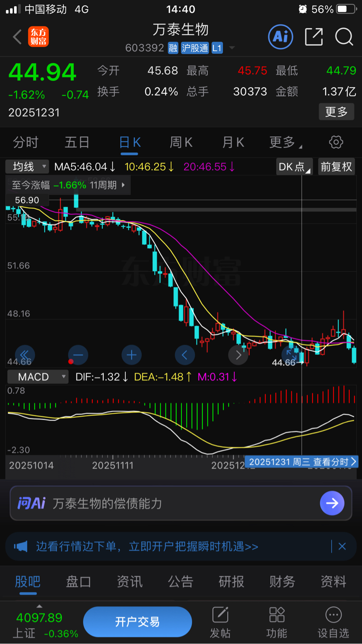Tap the 融 margin trading badge
Screen dimensions: 362x644
[x=173, y=48]
